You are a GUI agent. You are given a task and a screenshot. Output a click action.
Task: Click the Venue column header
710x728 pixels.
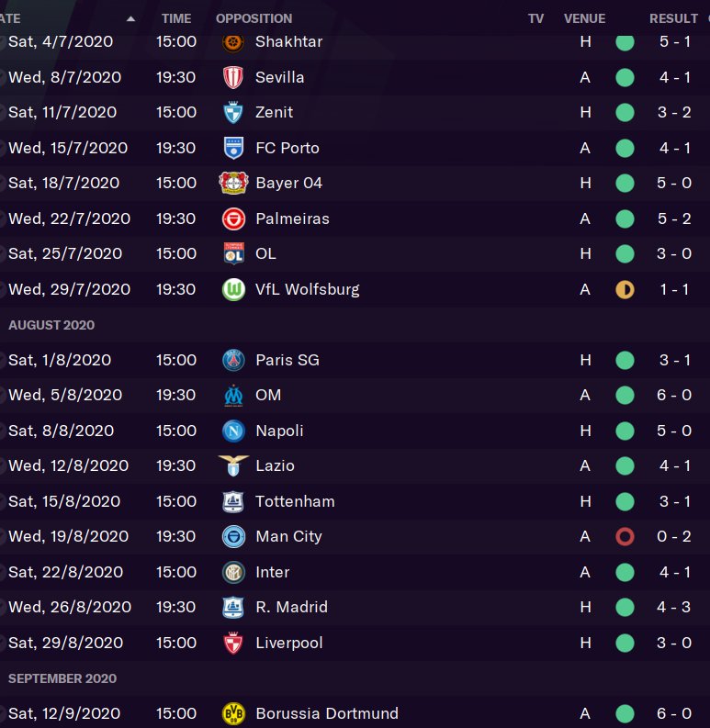click(x=584, y=18)
